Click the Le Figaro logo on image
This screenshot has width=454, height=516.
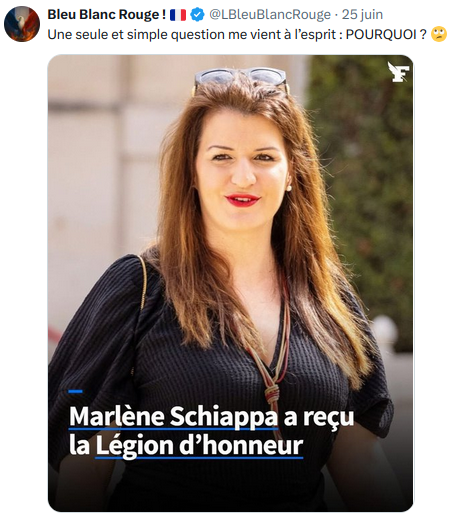tap(398, 72)
